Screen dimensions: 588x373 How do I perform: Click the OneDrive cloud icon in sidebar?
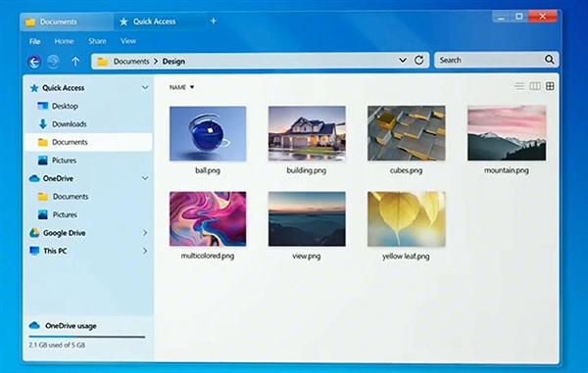[x=34, y=178]
